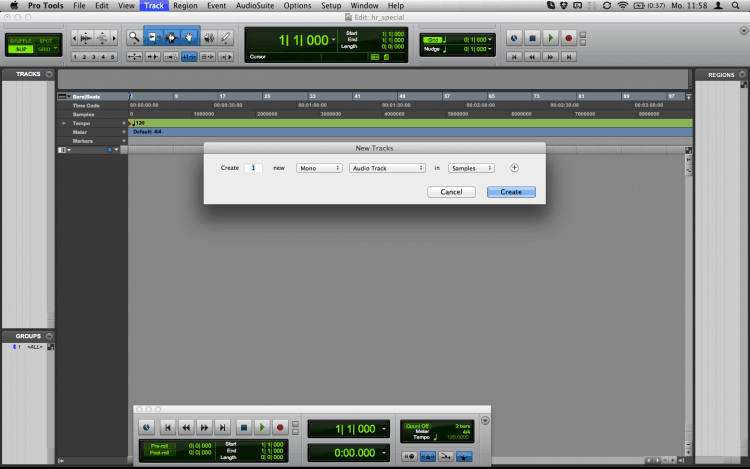The image size is (750, 469).
Task: Enable Grid edit mode
Action: click(44, 49)
